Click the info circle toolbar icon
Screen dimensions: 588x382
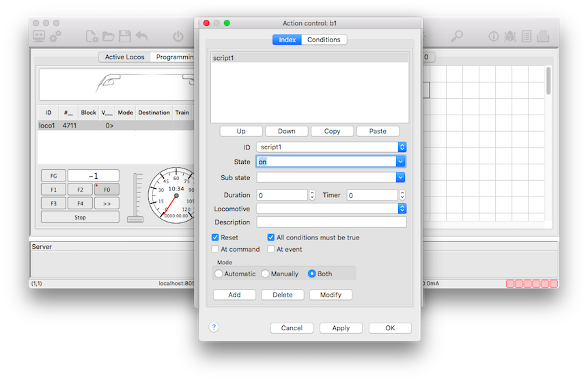click(493, 36)
